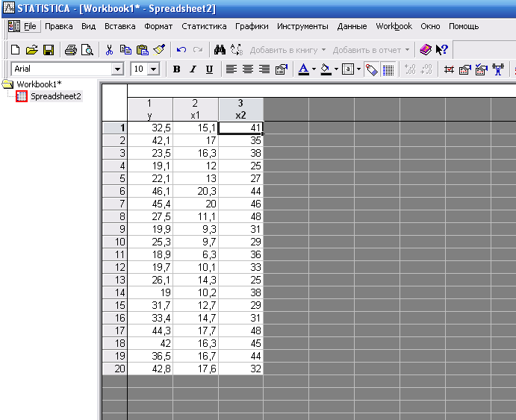Open the font name Arial dropdown
Screen dimensions: 516x420
point(117,69)
